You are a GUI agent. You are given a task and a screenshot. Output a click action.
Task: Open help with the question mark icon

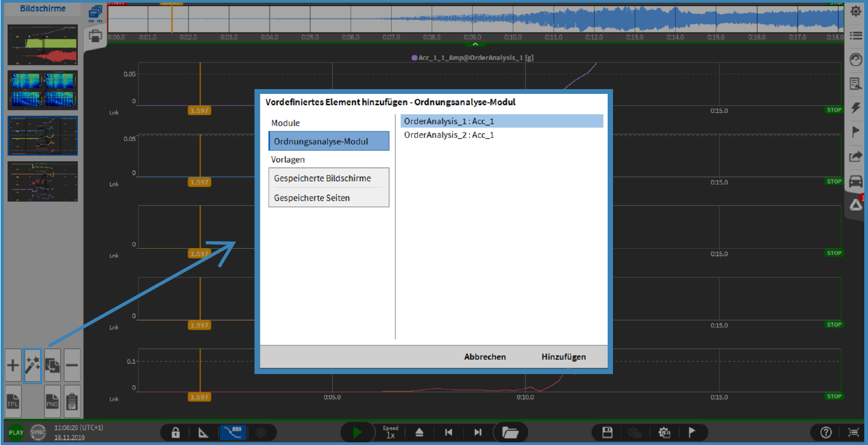point(826,432)
